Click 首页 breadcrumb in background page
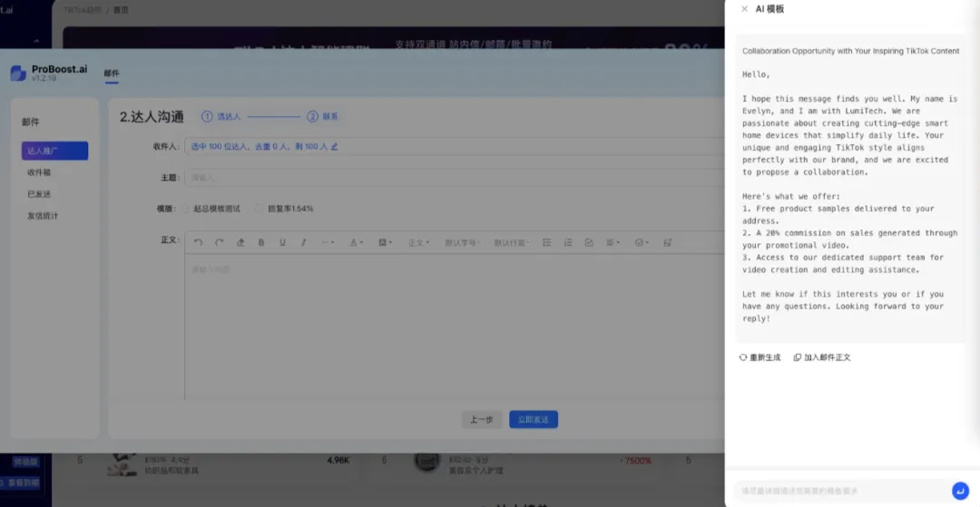 [121, 10]
